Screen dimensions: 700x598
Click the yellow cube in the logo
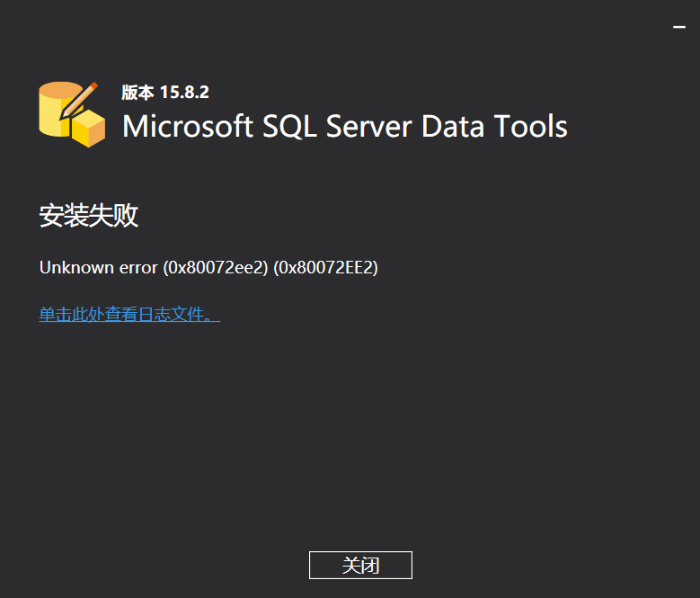tap(89, 130)
